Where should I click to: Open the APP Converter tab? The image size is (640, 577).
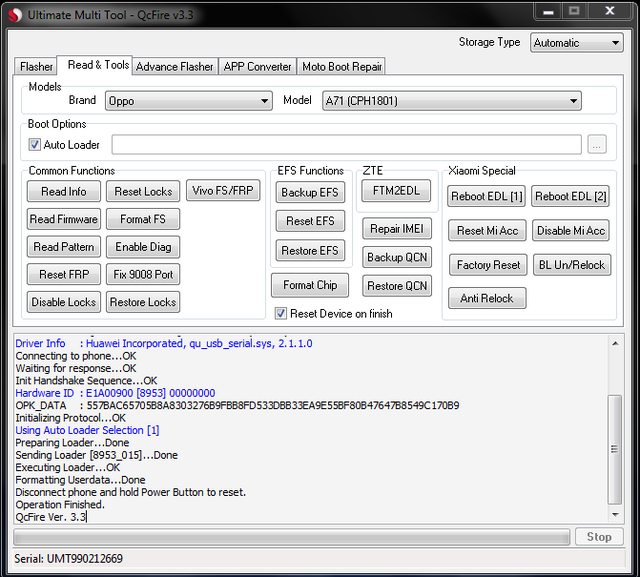[x=257, y=67]
